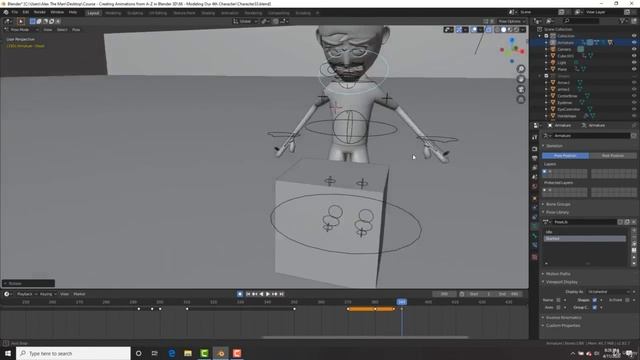The height and width of the screenshot is (360, 640).
Task: Select solid viewport shading icon
Action: pos(504,30)
